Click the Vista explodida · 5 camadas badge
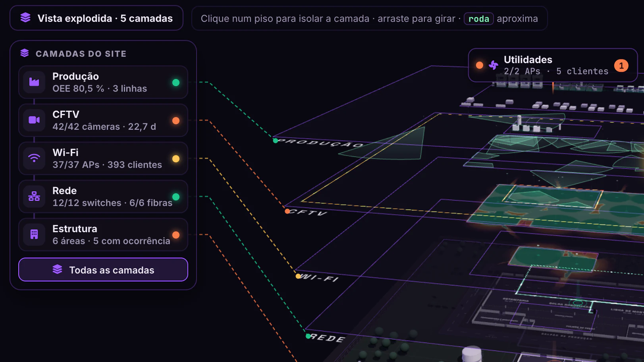644x362 pixels. (x=96, y=18)
